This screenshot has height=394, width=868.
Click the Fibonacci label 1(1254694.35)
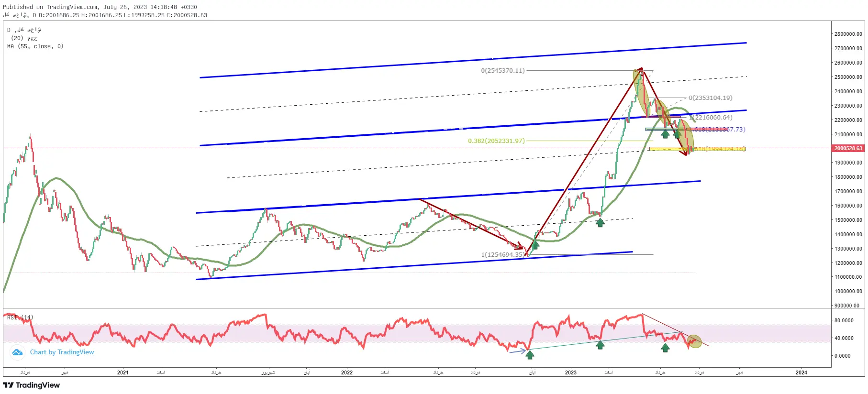point(503,255)
